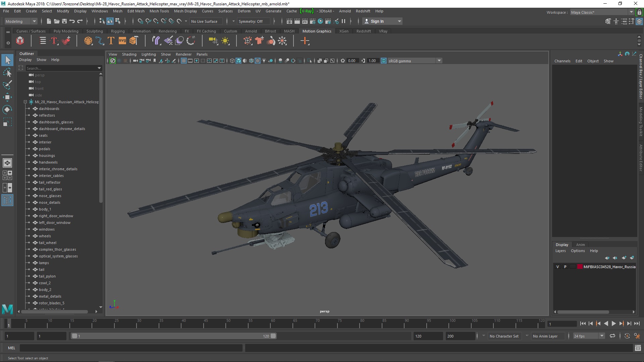Switch to the Rigging shelf tab
Viewport: 644px width, 362px height.
tap(117, 31)
